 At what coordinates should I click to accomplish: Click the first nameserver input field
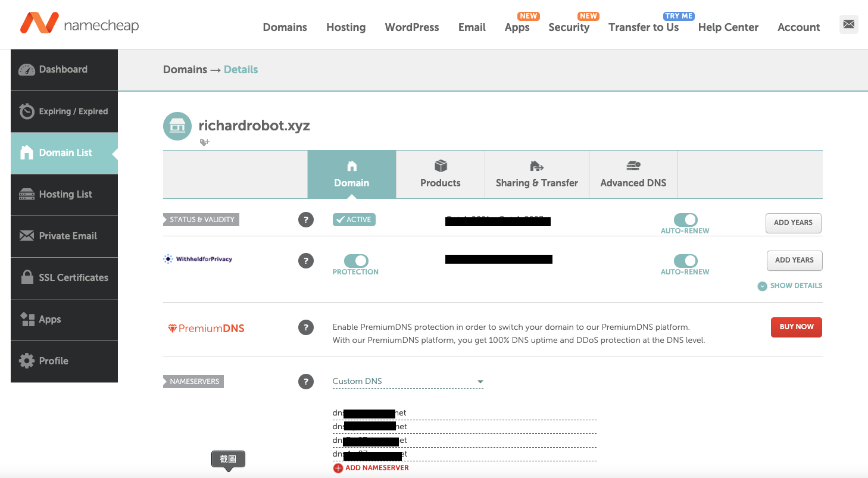pyautogui.click(x=464, y=413)
